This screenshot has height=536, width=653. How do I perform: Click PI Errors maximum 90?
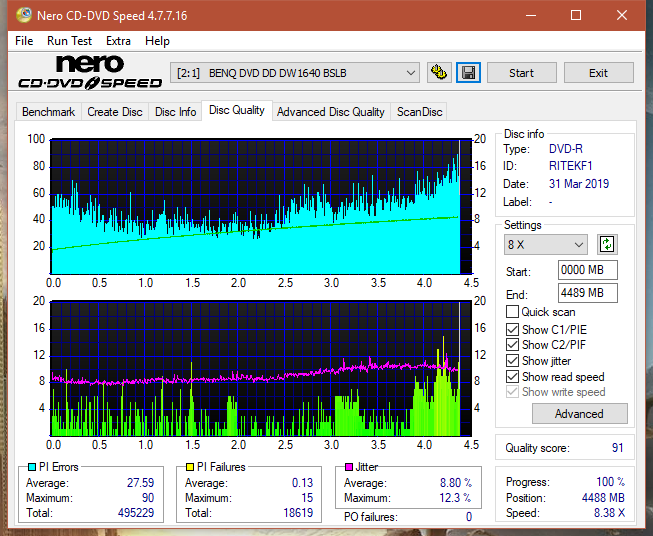tap(148, 498)
